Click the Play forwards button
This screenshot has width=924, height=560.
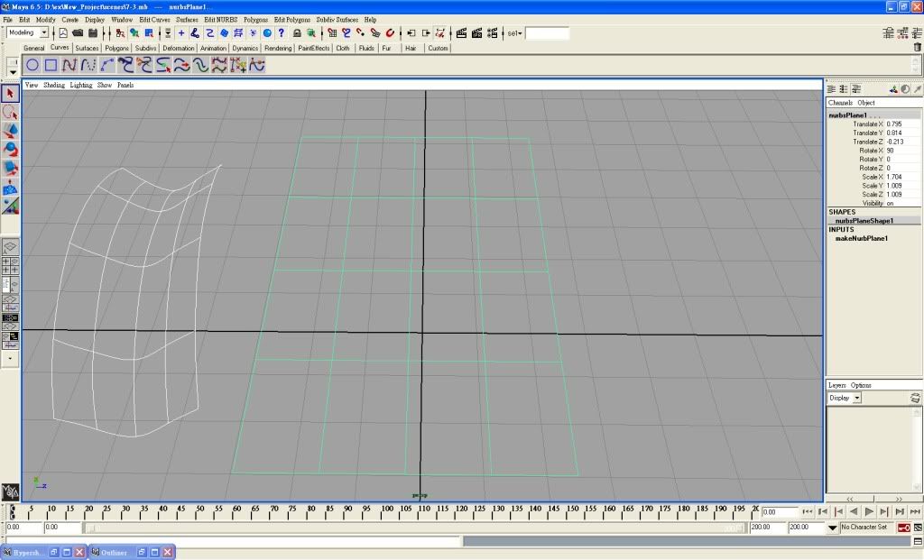[869, 512]
